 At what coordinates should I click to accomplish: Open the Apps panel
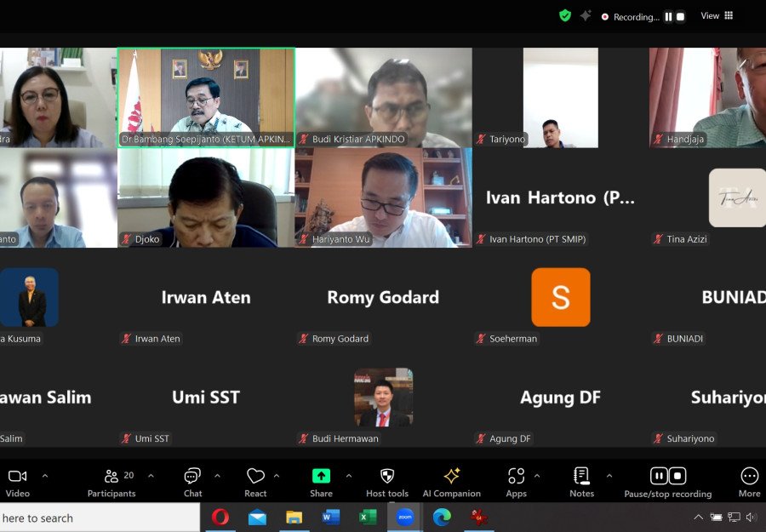(516, 483)
